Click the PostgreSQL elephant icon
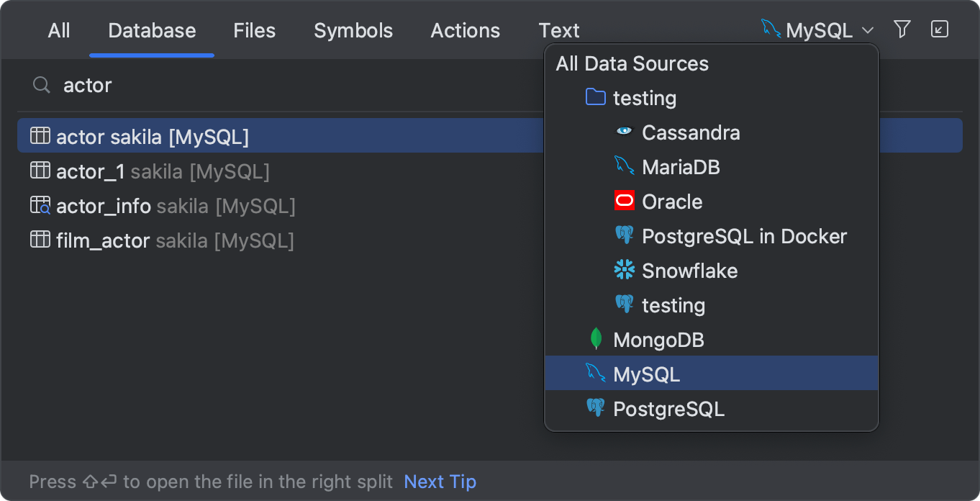 point(594,408)
